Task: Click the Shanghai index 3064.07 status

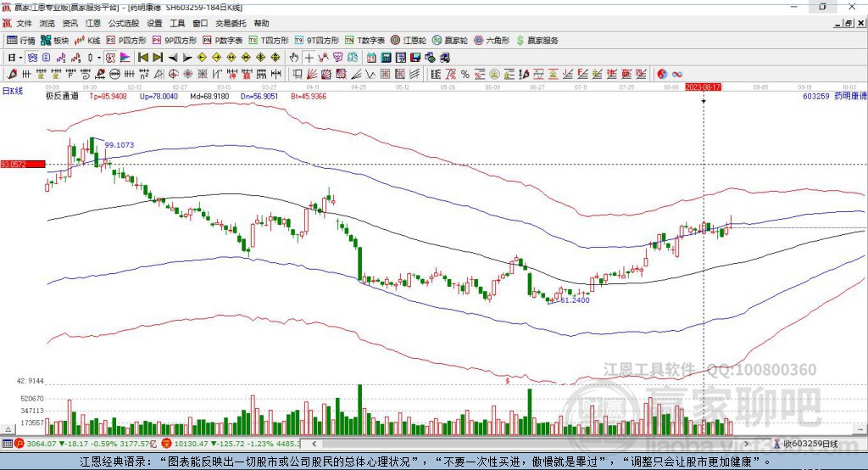Action: point(41,444)
